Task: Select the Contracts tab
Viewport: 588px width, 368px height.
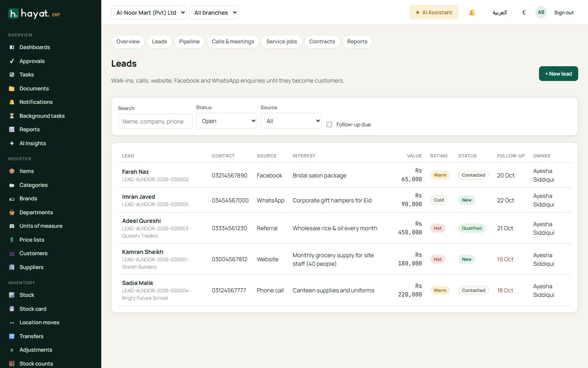Action: [x=322, y=42]
